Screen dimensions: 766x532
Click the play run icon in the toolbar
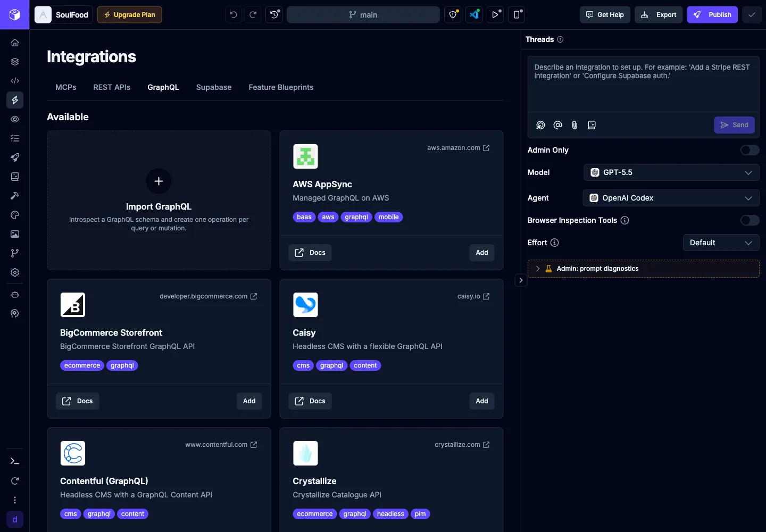pyautogui.click(x=495, y=15)
